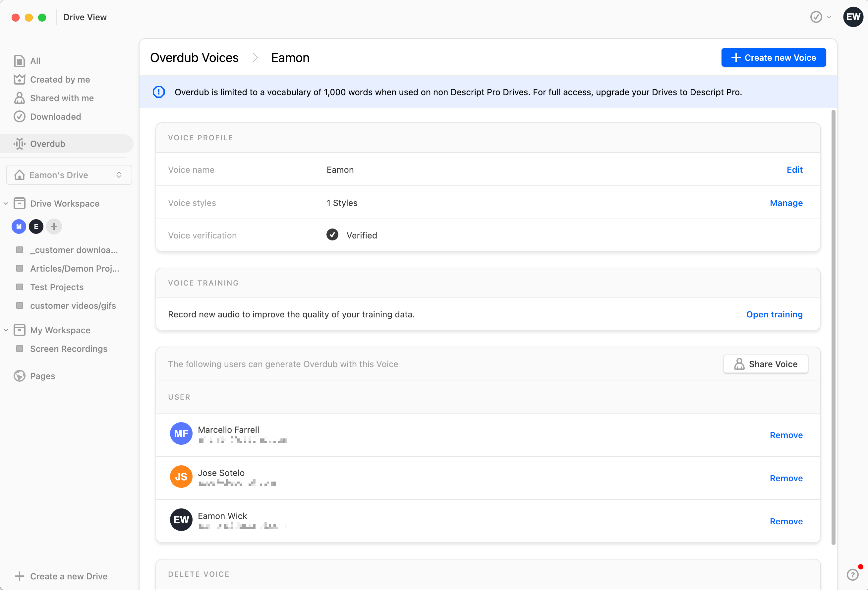This screenshot has height=590, width=868.
Task: Select the Overdub waveform icon
Action: point(20,144)
